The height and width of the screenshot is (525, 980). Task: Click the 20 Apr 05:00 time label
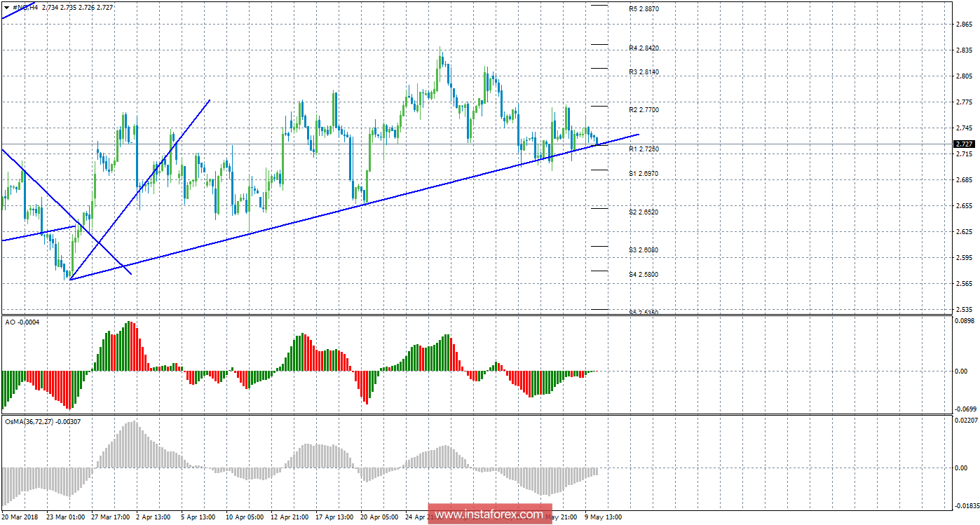(x=381, y=517)
